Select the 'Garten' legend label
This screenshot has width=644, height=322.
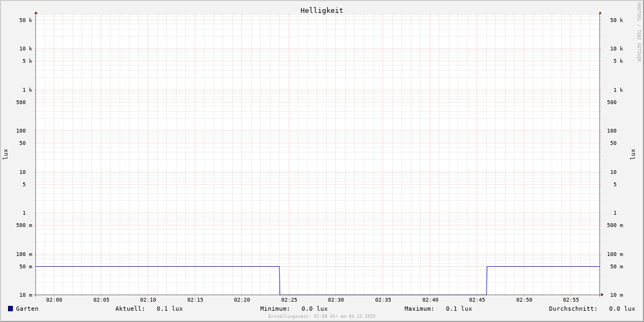(x=27, y=309)
